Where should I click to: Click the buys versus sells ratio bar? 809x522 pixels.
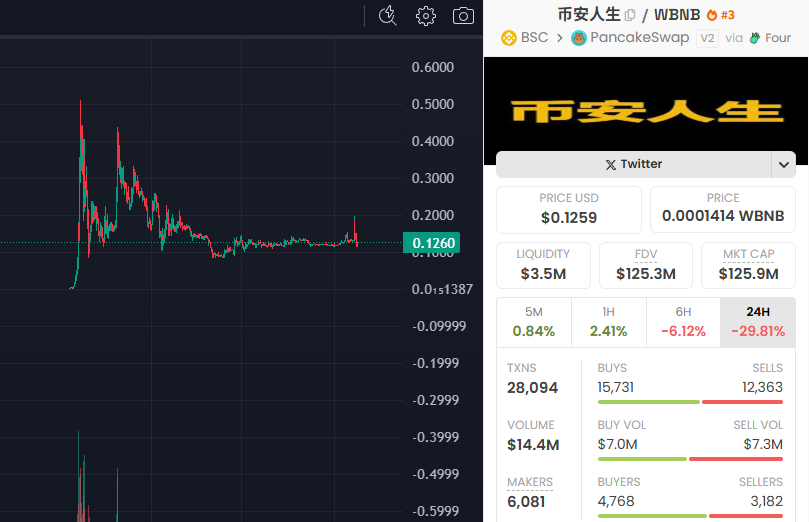click(x=690, y=402)
